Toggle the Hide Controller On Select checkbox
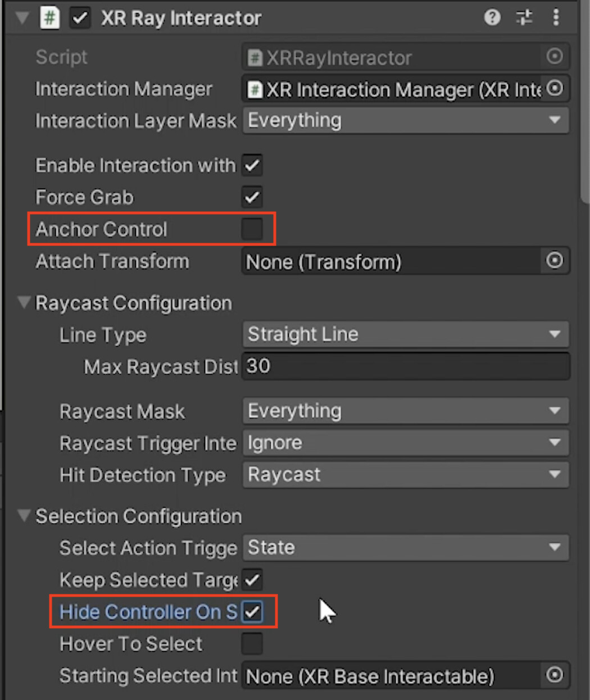The height and width of the screenshot is (700, 590). 252,612
